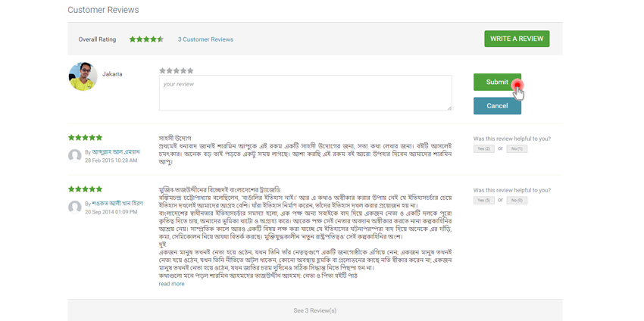
Task: Click the first rating star above review box
Action: point(162,70)
